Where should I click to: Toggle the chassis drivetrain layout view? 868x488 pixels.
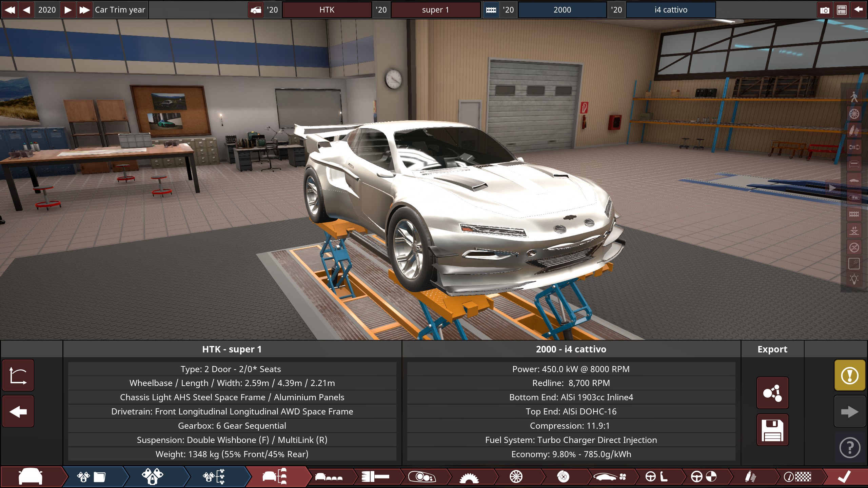pos(854,147)
